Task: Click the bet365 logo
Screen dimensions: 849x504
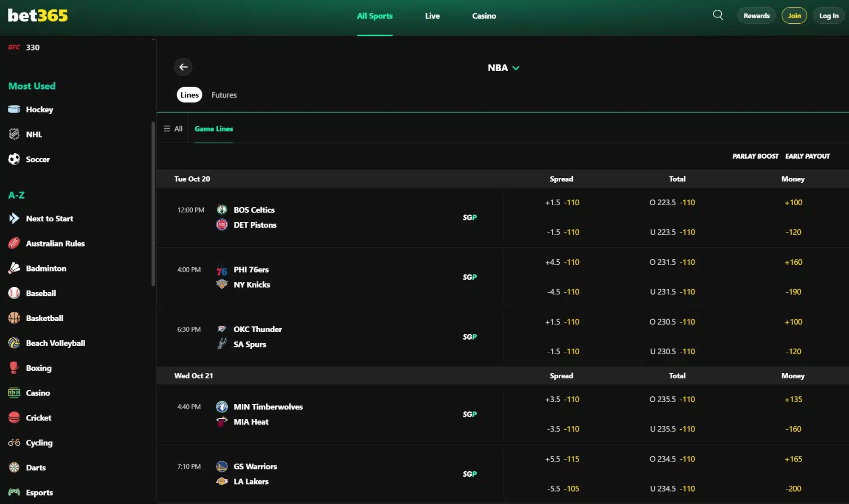Action: pos(38,16)
